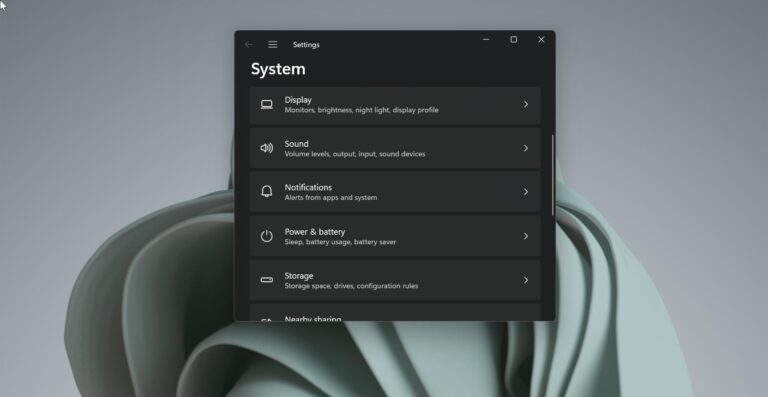The height and width of the screenshot is (397, 768).
Task: Click the back arrow in Settings
Action: coord(249,45)
